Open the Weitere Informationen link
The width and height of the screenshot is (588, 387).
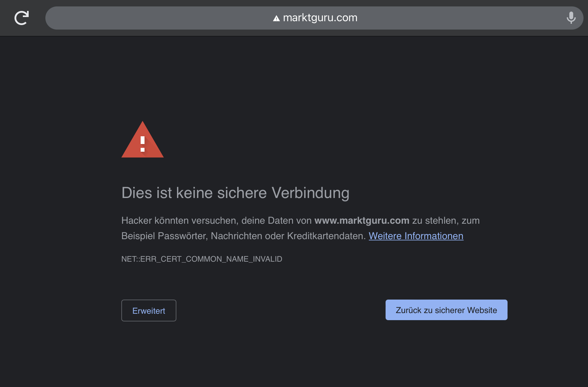416,236
